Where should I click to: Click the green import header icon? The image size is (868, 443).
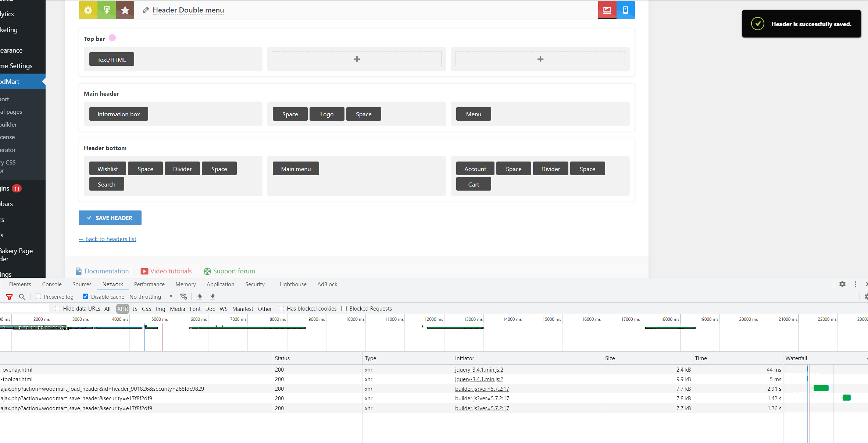(107, 10)
